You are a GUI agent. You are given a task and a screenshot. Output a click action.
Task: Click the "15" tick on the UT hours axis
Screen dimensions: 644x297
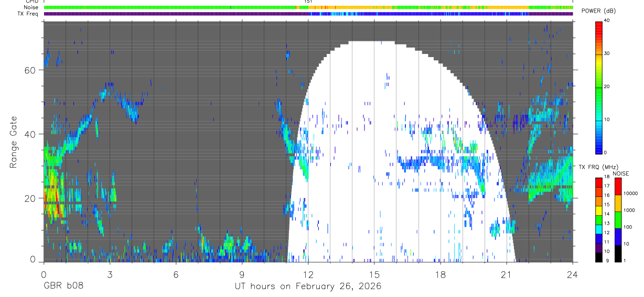tap(374, 274)
